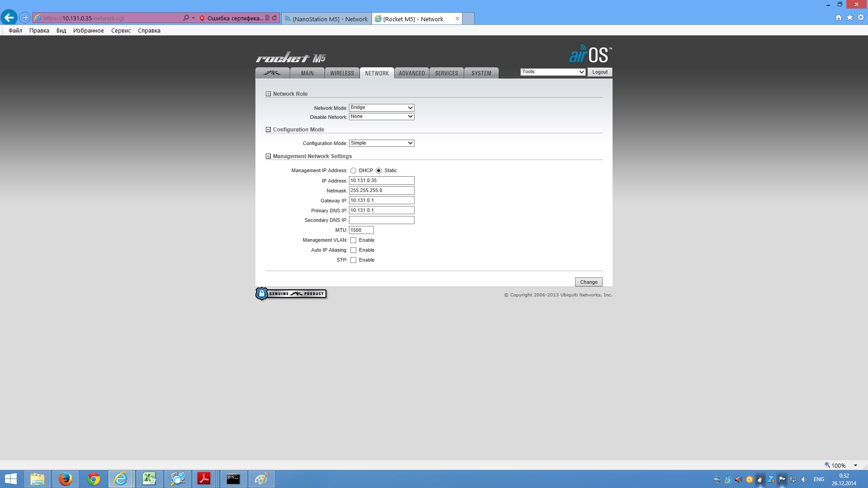Image resolution: width=868 pixels, height=488 pixels.
Task: Click the Gateway IP field
Action: 382,201
